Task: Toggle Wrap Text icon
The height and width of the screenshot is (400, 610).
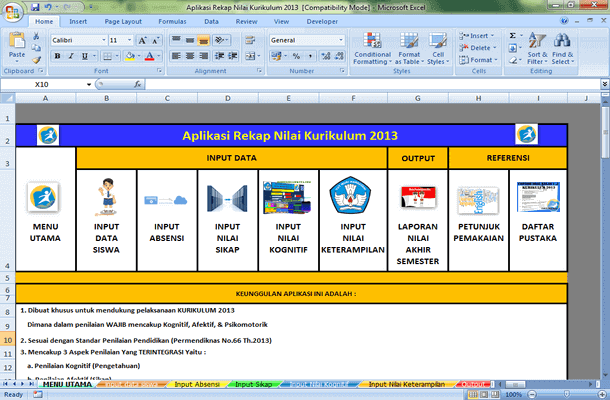Action: point(250,40)
